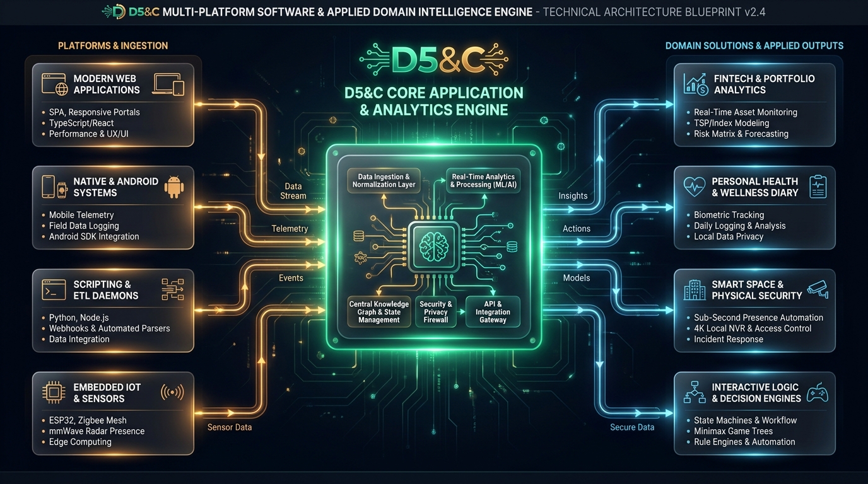This screenshot has width=868, height=484.
Task: Click the database cylinder icon left of brain
Action: [359, 236]
